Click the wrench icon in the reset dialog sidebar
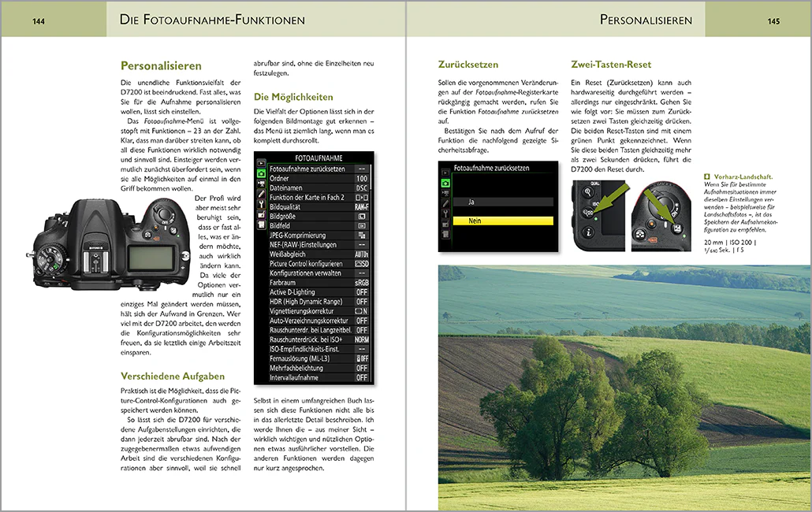The height and width of the screenshot is (512, 812). pos(445,213)
